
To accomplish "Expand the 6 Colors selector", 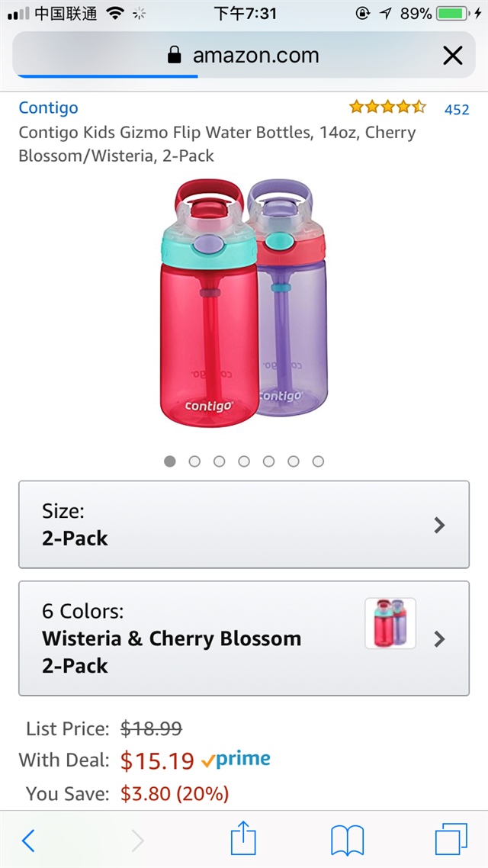I will tap(244, 638).
